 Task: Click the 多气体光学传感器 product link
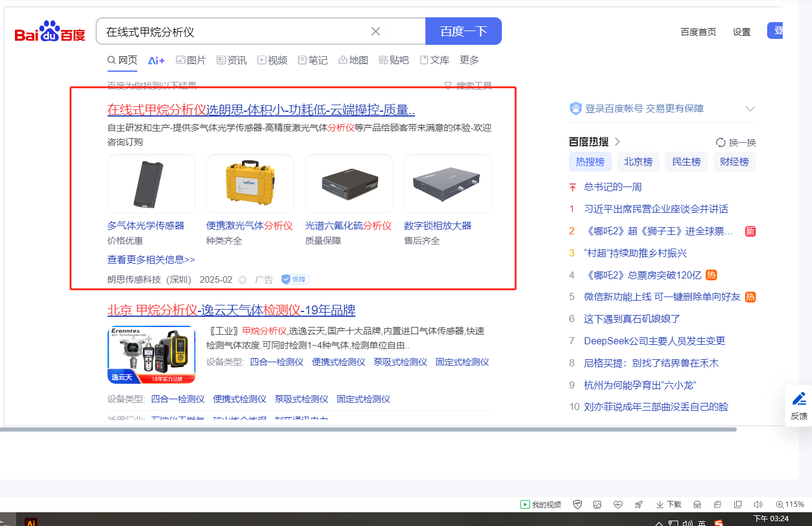[146, 225]
